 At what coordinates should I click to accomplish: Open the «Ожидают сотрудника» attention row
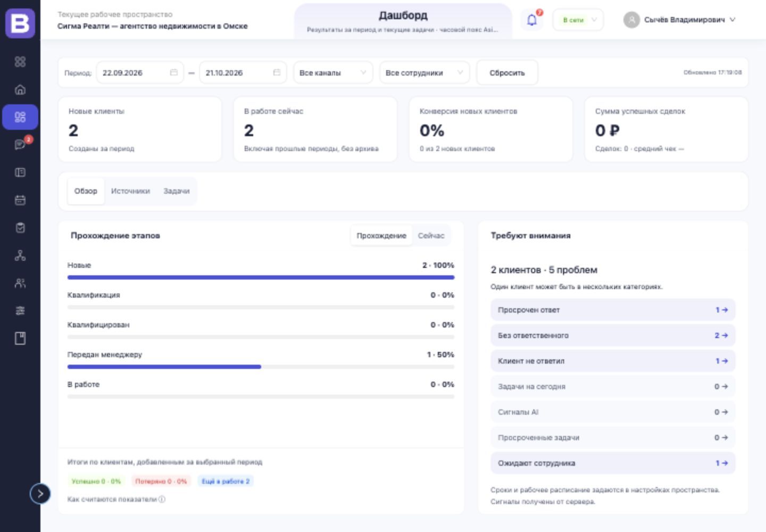pyautogui.click(x=613, y=463)
